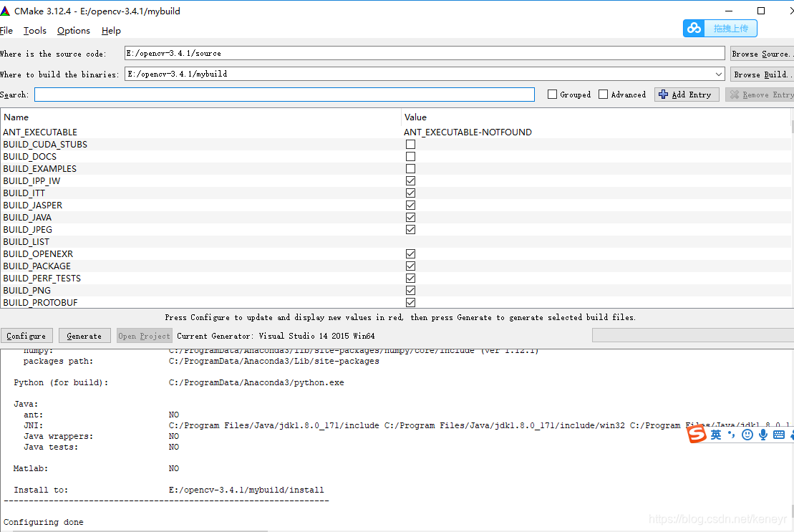Click the Baidu cloud upload icon
The height and width of the screenshot is (532, 794).
(x=694, y=29)
